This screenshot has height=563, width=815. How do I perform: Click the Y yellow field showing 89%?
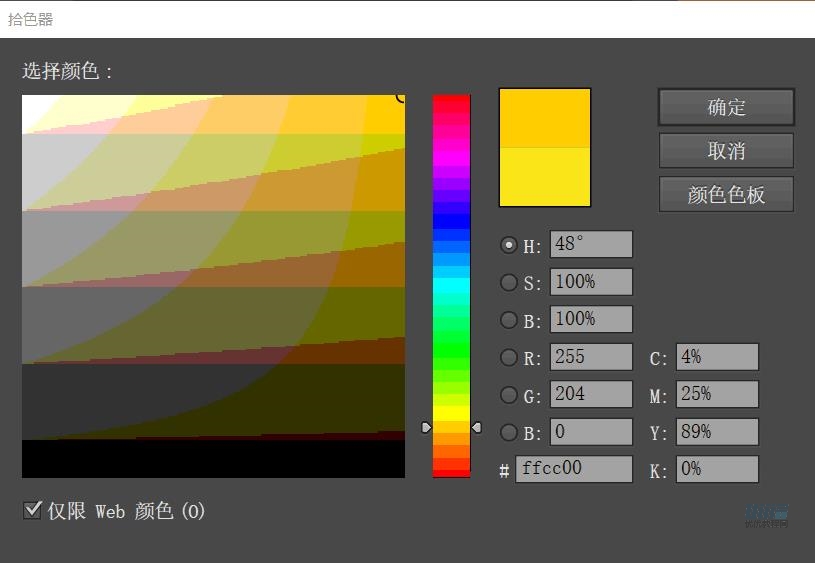(x=717, y=431)
